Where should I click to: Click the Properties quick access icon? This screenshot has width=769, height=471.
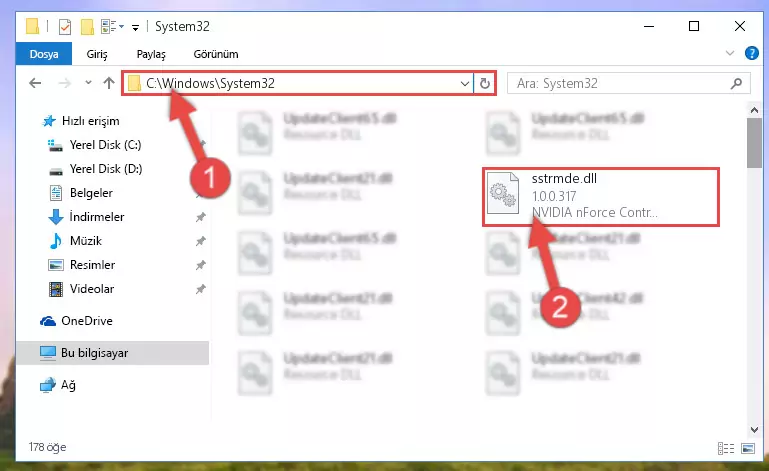pyautogui.click(x=65, y=26)
